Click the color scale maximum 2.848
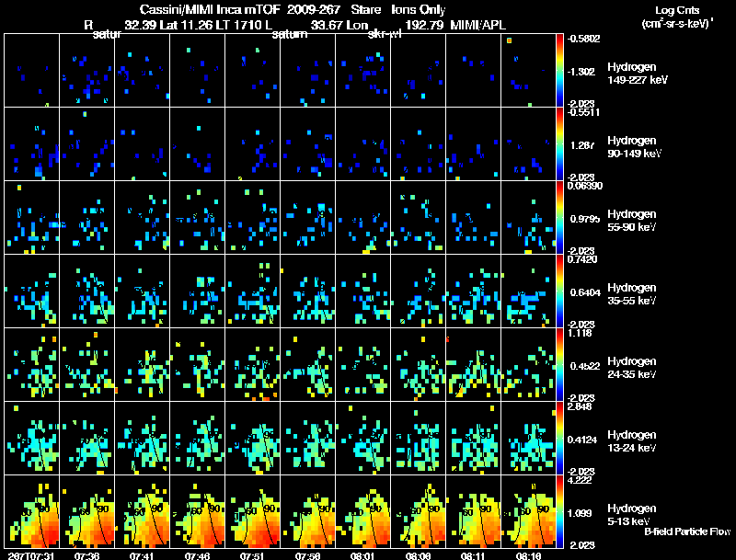Viewport: 736px width, 560px height. click(580, 407)
